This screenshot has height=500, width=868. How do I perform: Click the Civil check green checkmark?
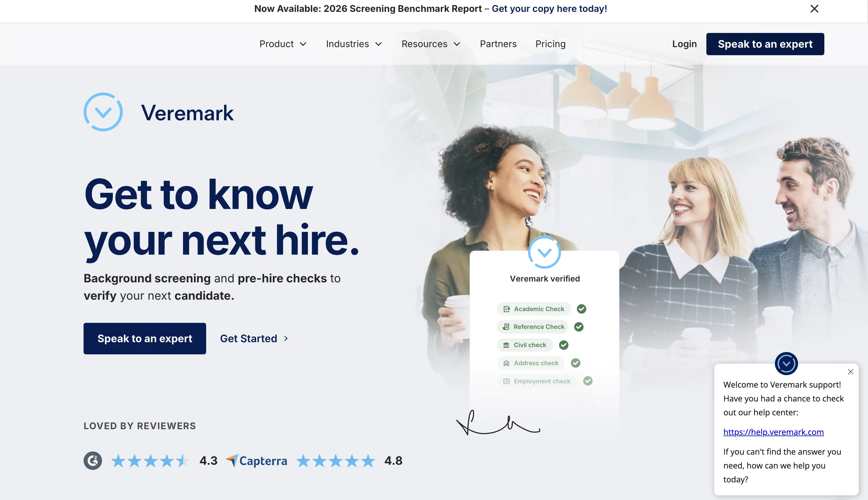[564, 345]
